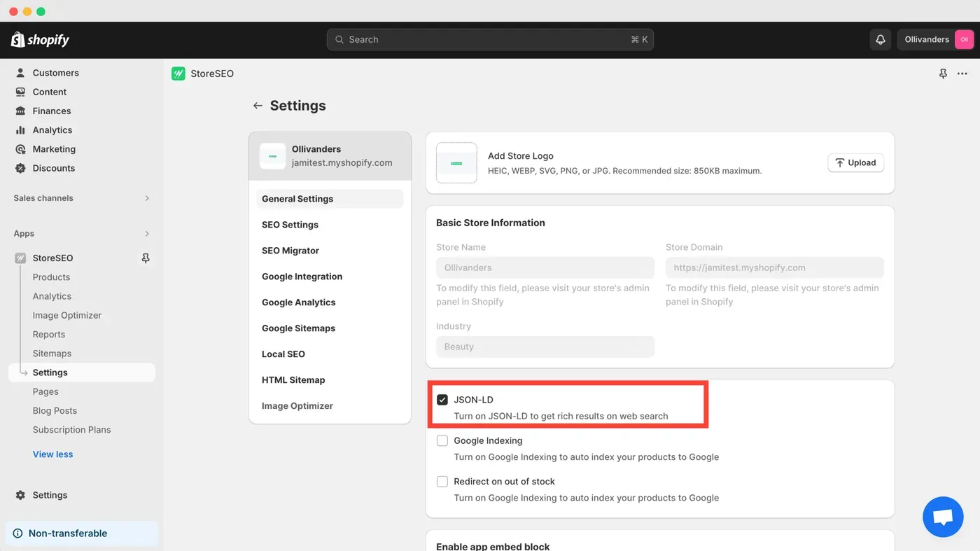The width and height of the screenshot is (980, 551).
Task: Click the search magnifier icon
Action: (339, 40)
